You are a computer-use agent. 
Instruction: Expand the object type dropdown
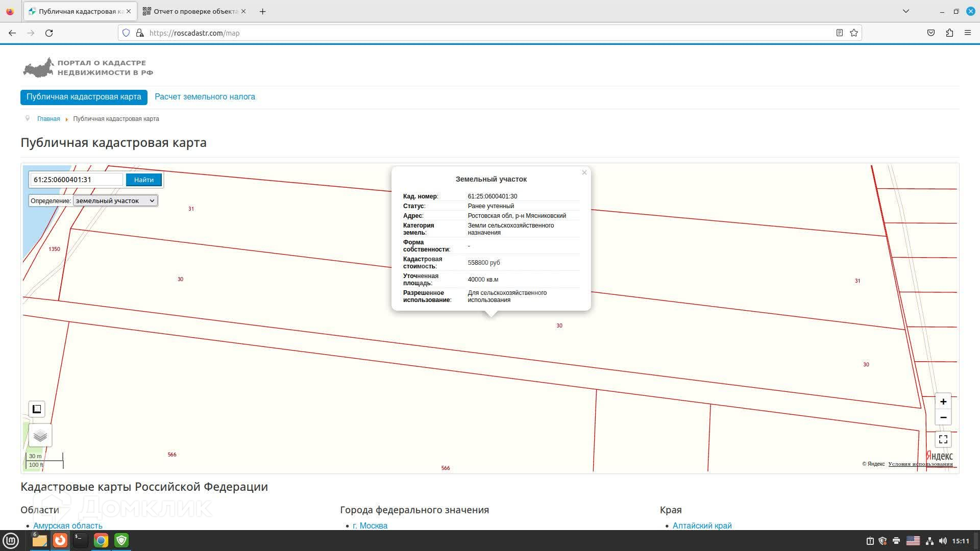coord(115,201)
